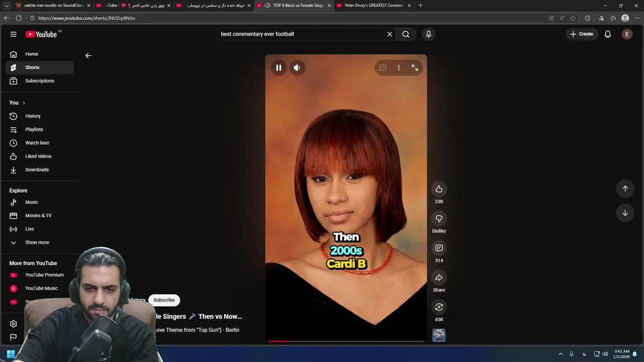Open Playlists in the sidebar
Image resolution: width=644 pixels, height=362 pixels.
40,129
